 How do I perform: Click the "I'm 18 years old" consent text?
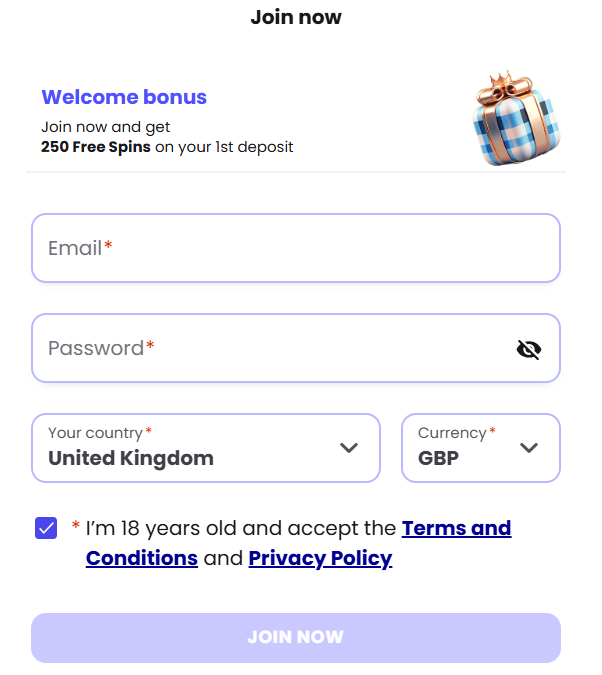coord(240,528)
